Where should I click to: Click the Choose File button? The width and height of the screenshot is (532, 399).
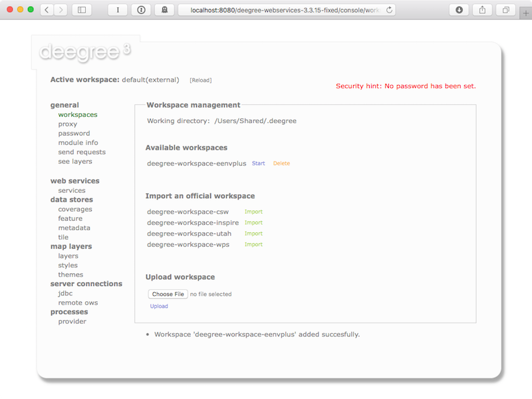tap(168, 294)
